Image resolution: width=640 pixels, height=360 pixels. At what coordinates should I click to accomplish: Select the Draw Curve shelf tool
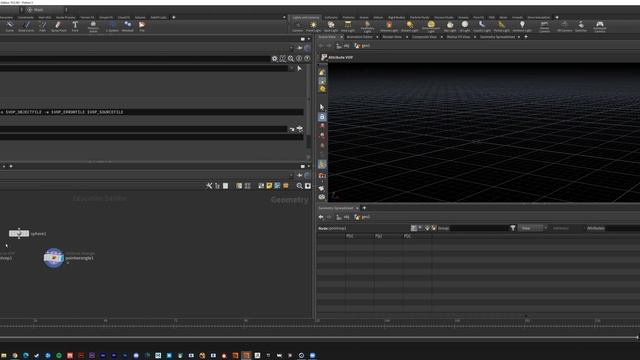pos(26,27)
